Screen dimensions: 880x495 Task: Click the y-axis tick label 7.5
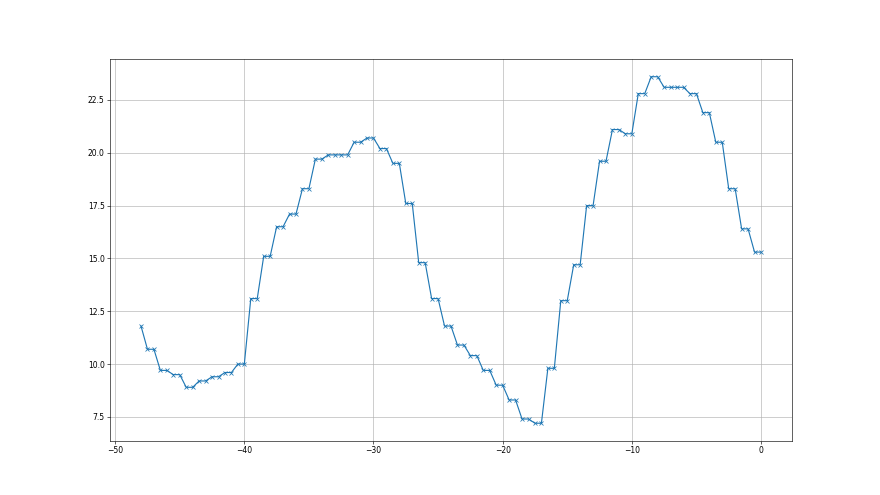tap(96, 417)
